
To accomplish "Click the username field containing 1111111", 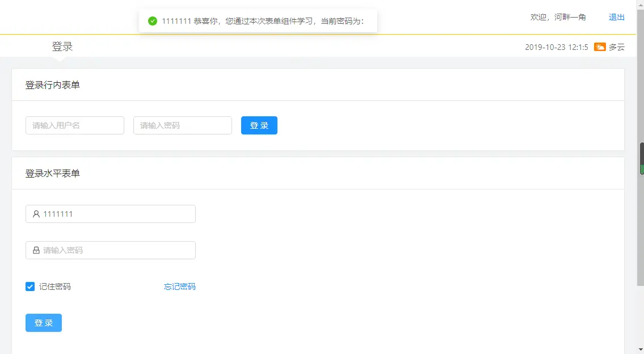I will pyautogui.click(x=111, y=214).
